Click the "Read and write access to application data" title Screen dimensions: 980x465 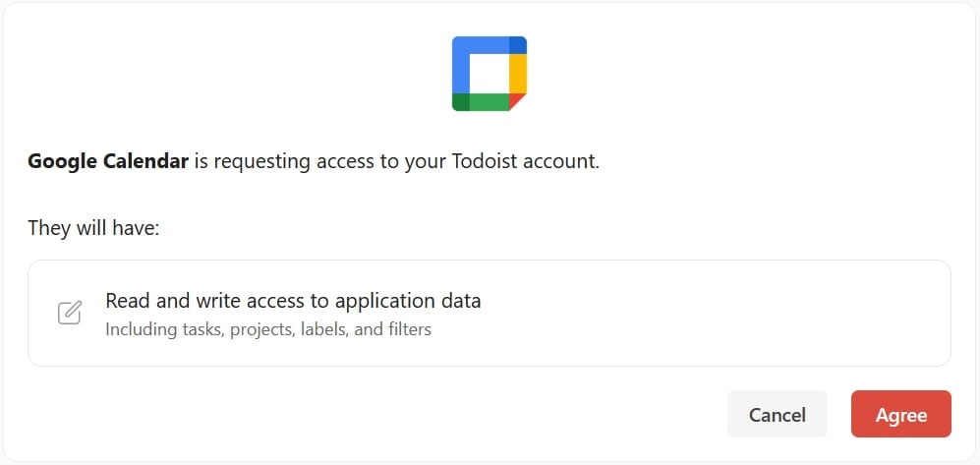293,301
